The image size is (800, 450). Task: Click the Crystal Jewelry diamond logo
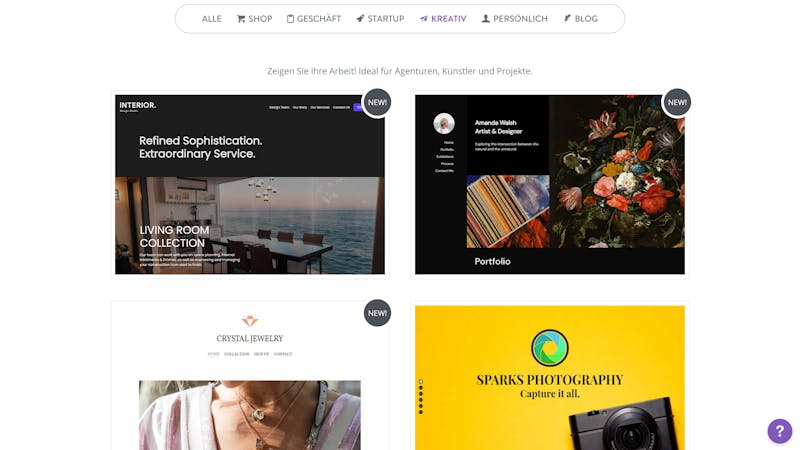coord(249,321)
